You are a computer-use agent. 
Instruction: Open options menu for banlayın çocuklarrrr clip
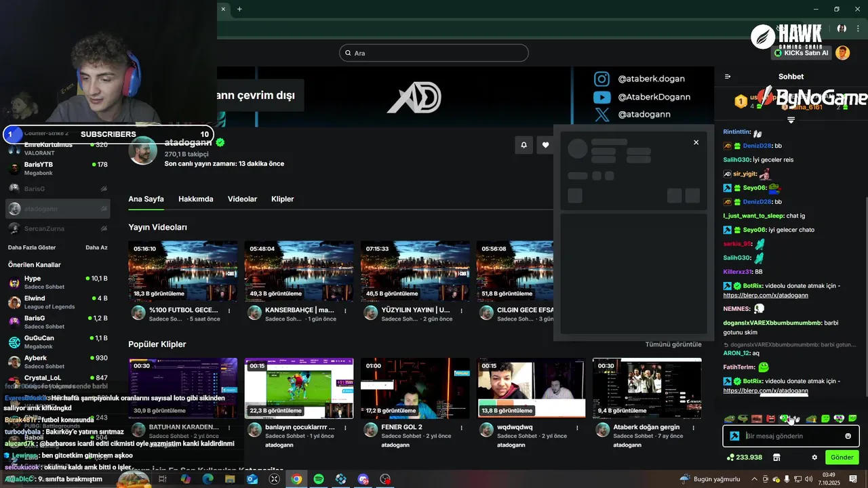[x=345, y=428]
